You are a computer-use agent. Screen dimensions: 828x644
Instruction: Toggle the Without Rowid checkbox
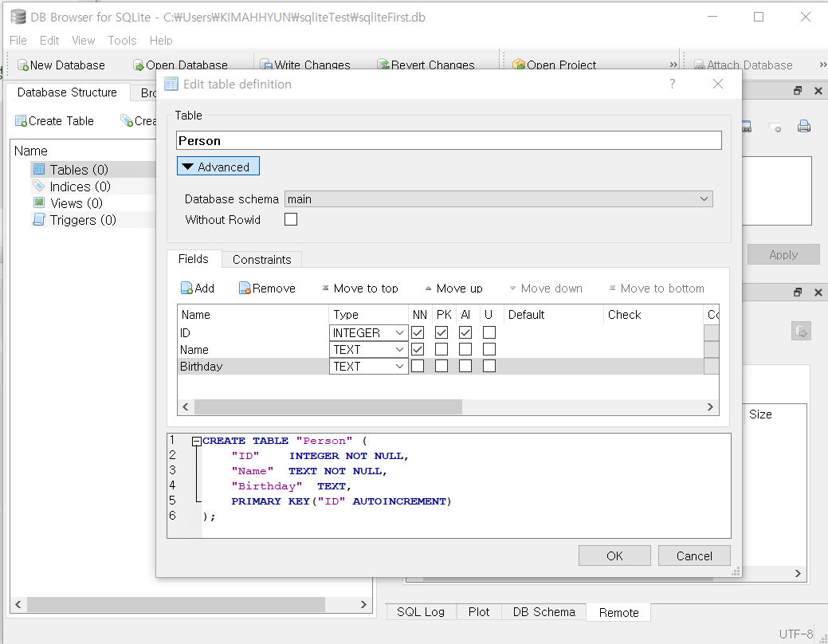coord(291,219)
